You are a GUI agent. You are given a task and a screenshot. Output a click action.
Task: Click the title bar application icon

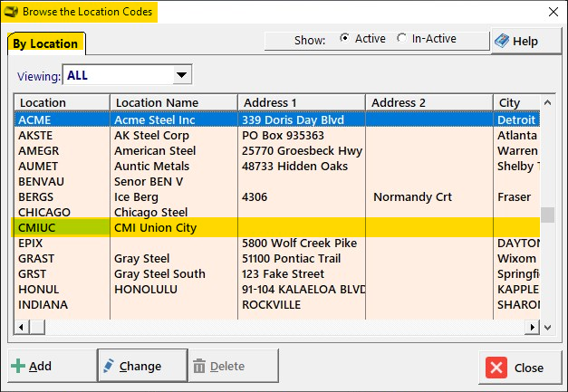point(11,12)
